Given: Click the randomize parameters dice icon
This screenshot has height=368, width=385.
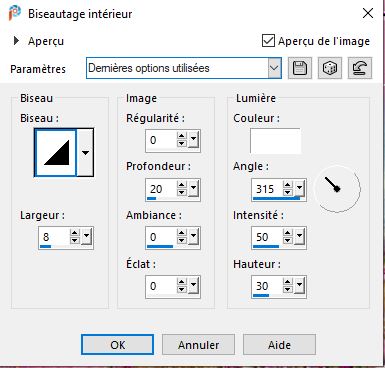Looking at the screenshot, I should pos(330,68).
